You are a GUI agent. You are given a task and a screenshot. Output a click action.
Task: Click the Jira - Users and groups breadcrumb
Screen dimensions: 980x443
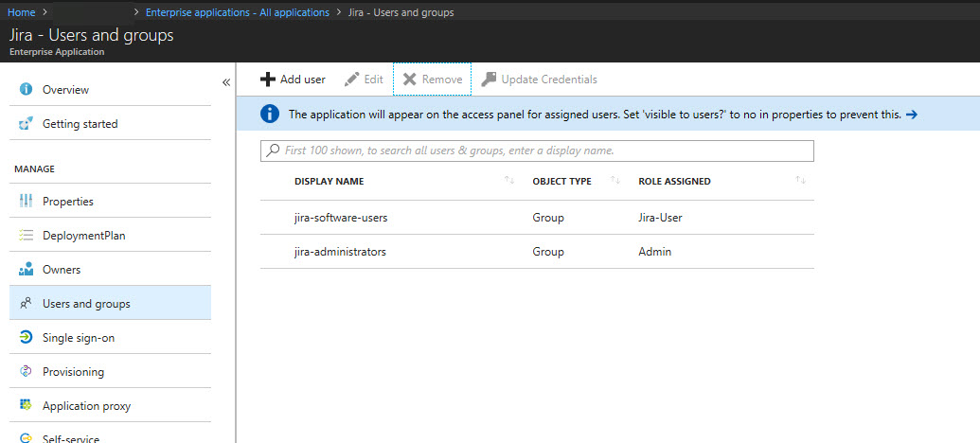click(x=401, y=12)
